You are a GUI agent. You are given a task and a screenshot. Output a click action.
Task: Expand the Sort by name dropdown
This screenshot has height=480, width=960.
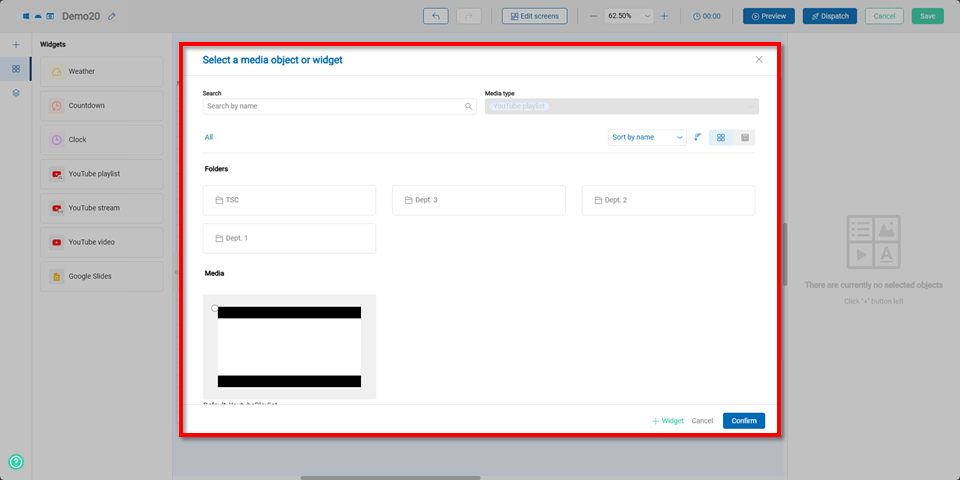pos(647,137)
